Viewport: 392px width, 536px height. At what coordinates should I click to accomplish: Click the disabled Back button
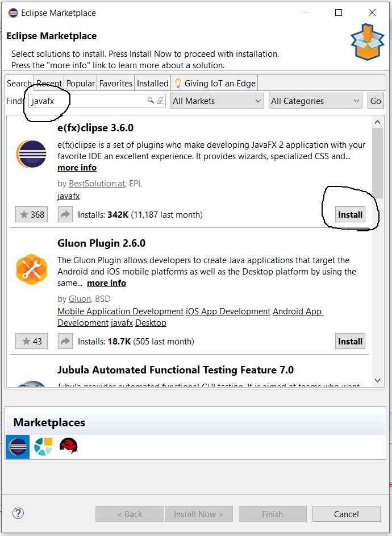point(130,514)
